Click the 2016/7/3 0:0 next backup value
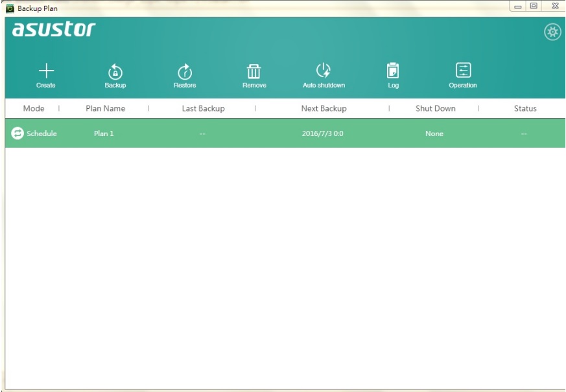Viewport: 566px width, 392px height. point(322,133)
